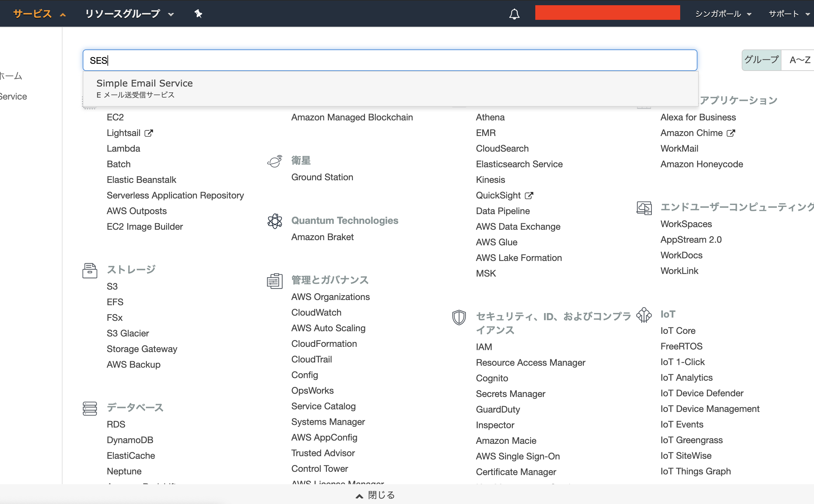Click the close bar at bottom
Viewport: 814px width, 504px height.
375,495
